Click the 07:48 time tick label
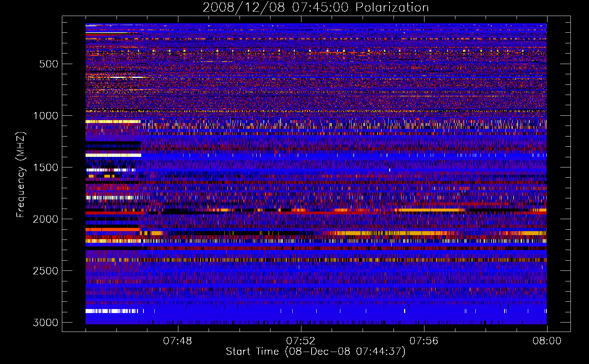Image resolution: width=589 pixels, height=364 pixels. [177, 341]
